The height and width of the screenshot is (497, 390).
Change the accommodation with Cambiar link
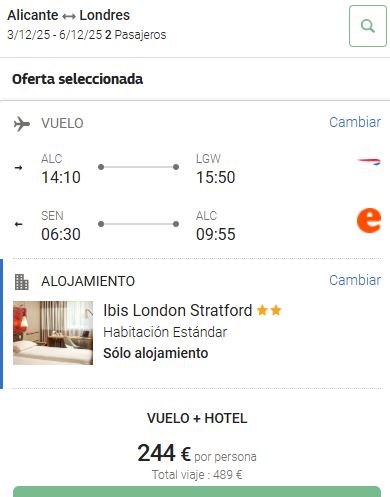pyautogui.click(x=355, y=280)
